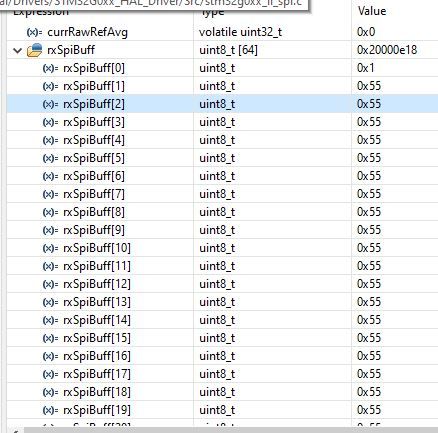The image size is (438, 433).
Task: Click variable icon beside rxSpiBuff[12]
Action: click(x=50, y=284)
